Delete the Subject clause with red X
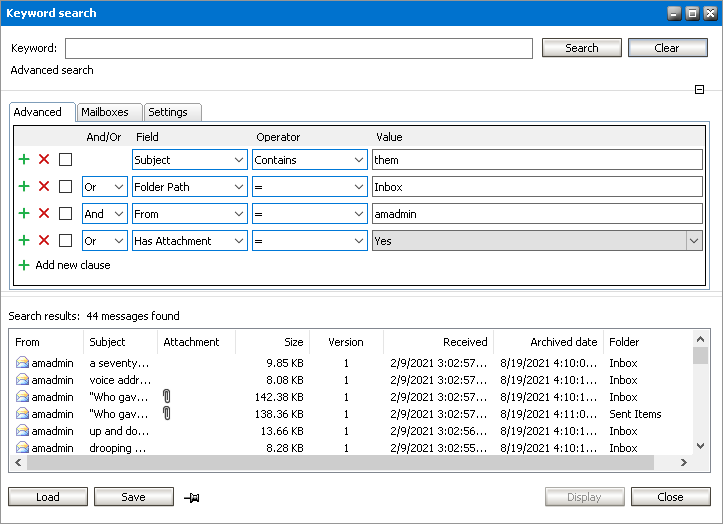 (x=44, y=159)
